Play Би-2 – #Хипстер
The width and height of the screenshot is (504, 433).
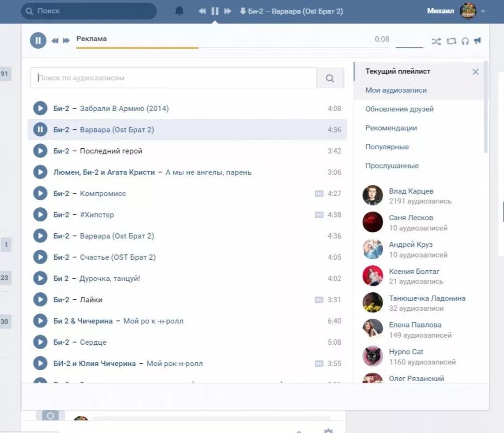pyautogui.click(x=40, y=214)
